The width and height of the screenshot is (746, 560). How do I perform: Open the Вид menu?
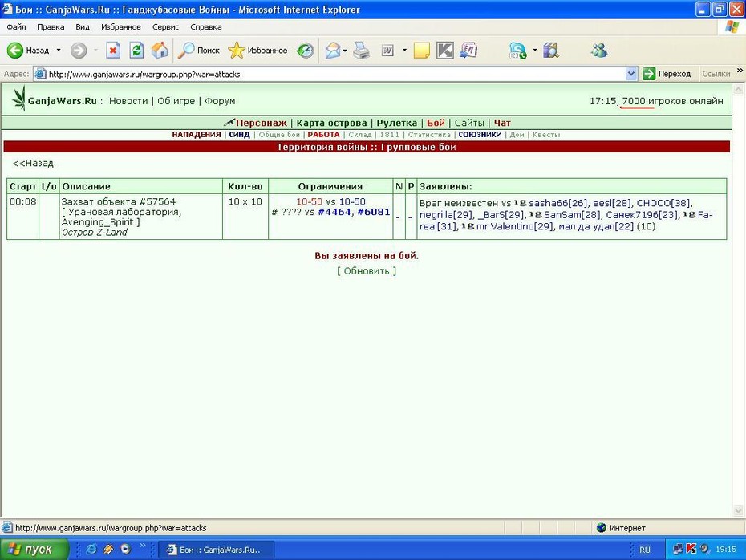(x=83, y=27)
